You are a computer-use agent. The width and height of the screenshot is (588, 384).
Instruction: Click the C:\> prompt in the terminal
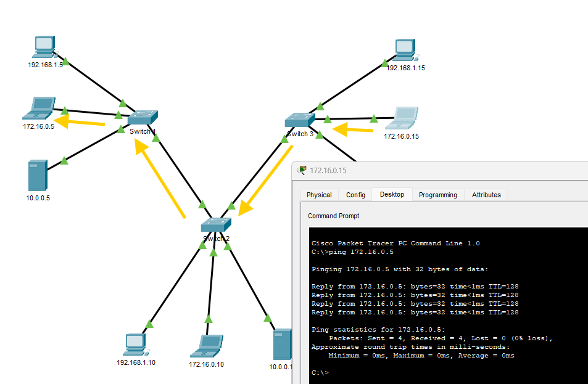[321, 373]
